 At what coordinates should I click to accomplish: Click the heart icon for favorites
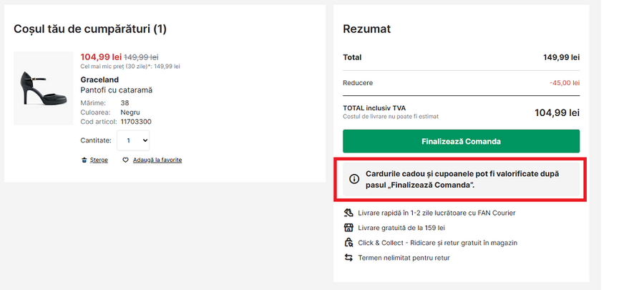pyautogui.click(x=125, y=160)
